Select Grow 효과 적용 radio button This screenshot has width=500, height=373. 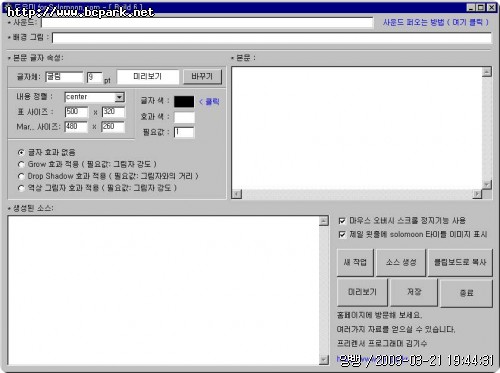[x=21, y=164]
